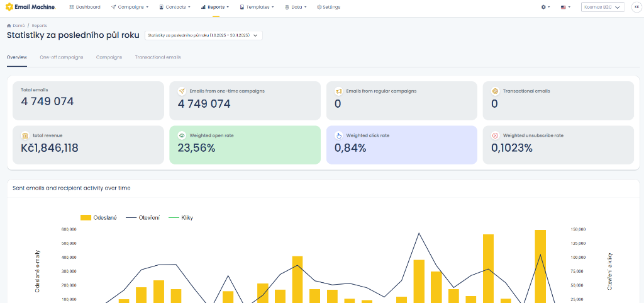This screenshot has width=644, height=303.
Task: Click the pointer icon for weighted click rate
Action: [338, 135]
